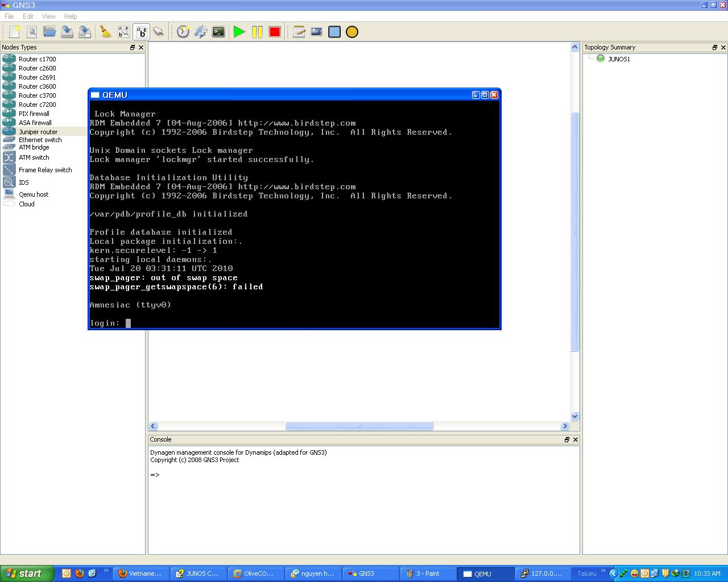
Task: Take a snapshot with clock icon
Action: (x=183, y=32)
